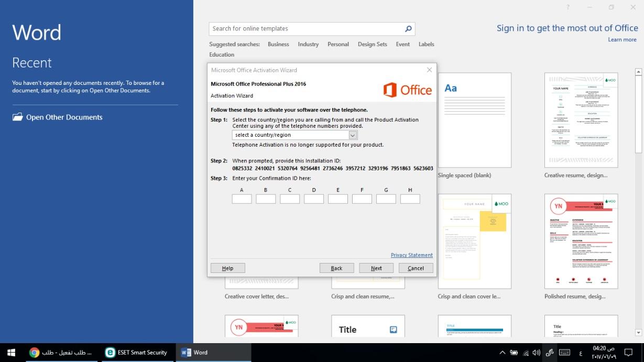
Task: Switch input language using the ع indicator
Action: pos(581,353)
